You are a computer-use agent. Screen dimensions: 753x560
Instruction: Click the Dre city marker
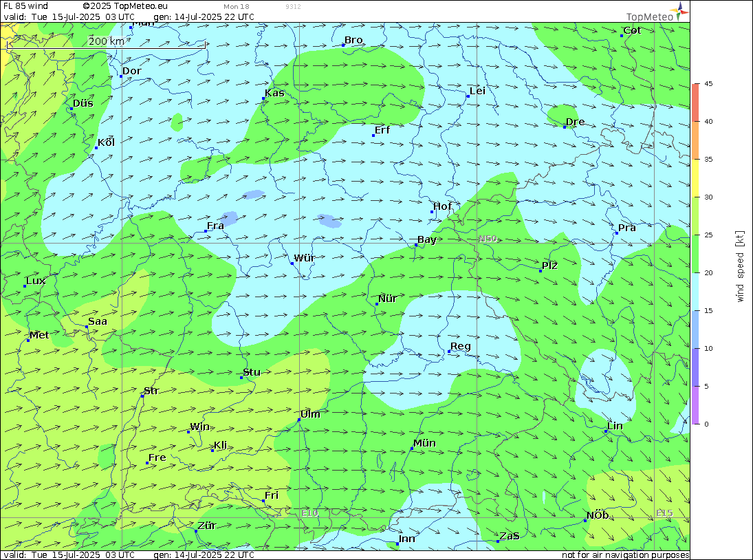565,127
